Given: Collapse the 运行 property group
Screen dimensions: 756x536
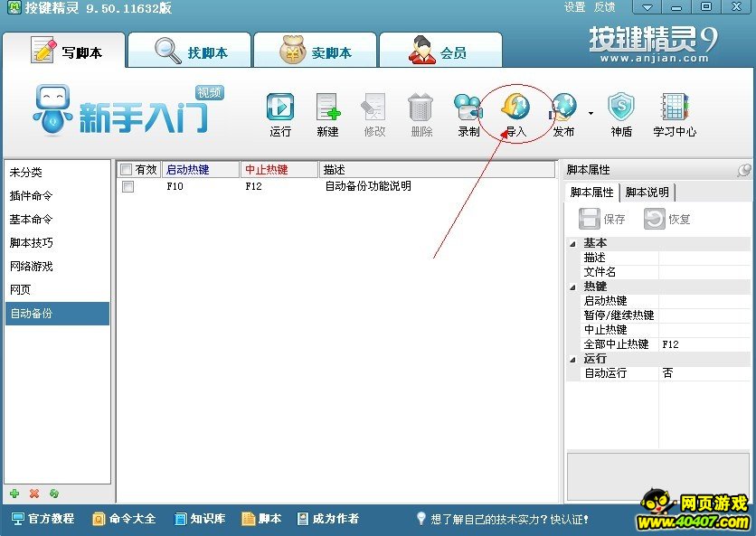Looking at the screenshot, I should point(572,359).
